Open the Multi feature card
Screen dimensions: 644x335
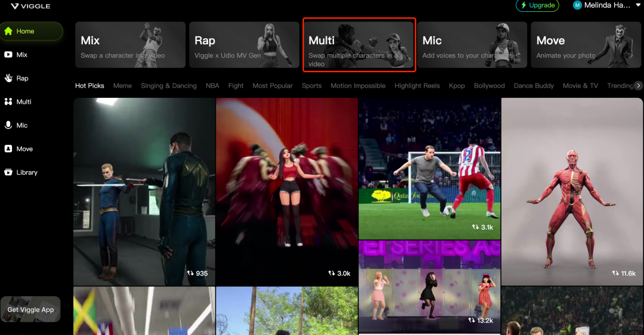360,45
